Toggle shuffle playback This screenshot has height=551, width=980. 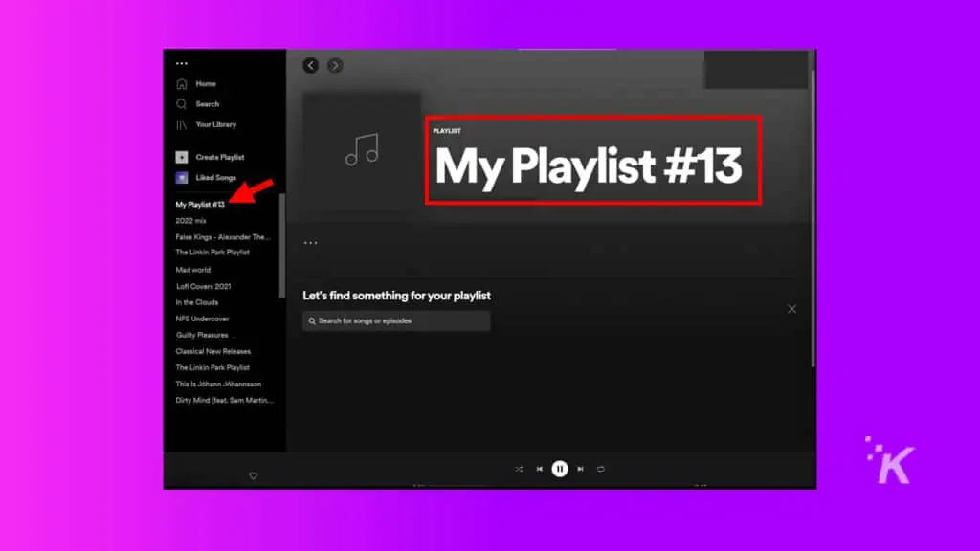520,469
